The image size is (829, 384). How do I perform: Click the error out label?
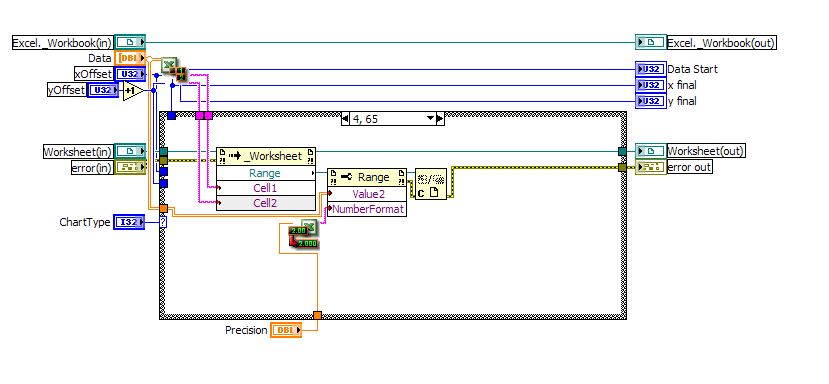tap(689, 167)
